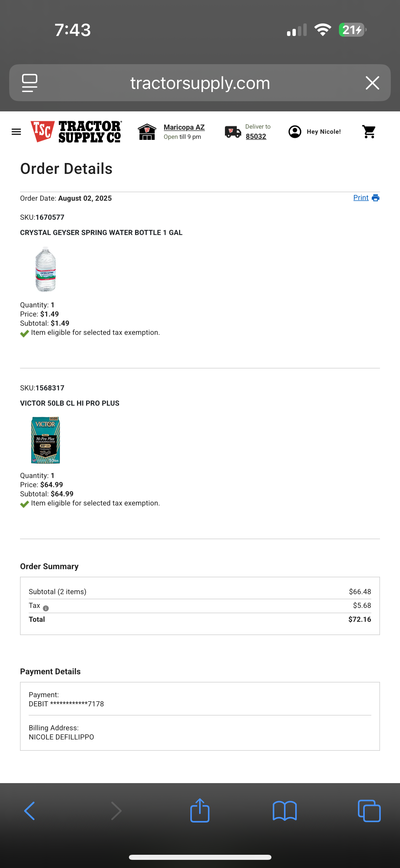Tap the delivery truck icon
This screenshot has height=868, width=400.
pyautogui.click(x=233, y=132)
